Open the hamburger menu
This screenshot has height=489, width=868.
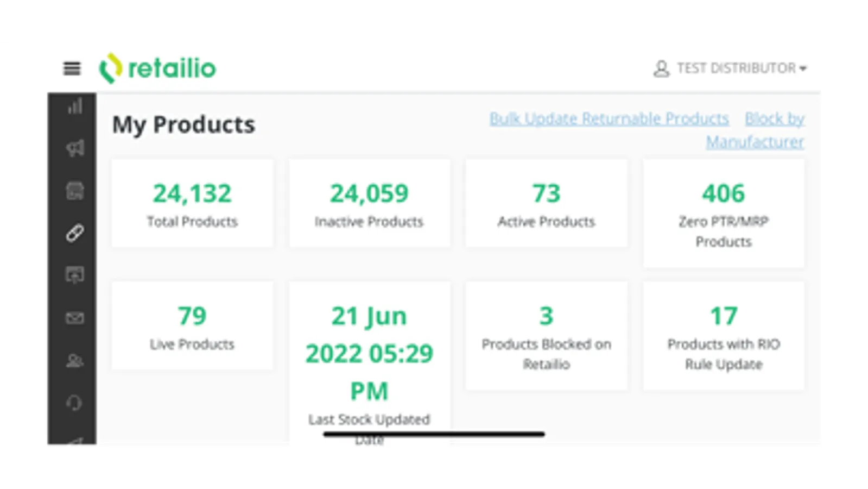[x=72, y=68]
